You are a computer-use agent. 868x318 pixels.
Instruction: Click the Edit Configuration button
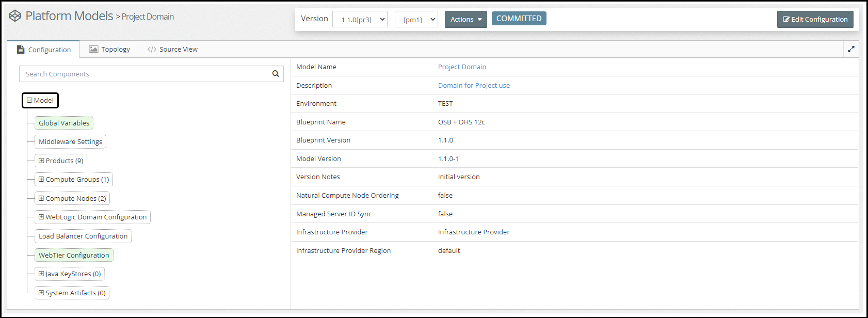coord(815,20)
